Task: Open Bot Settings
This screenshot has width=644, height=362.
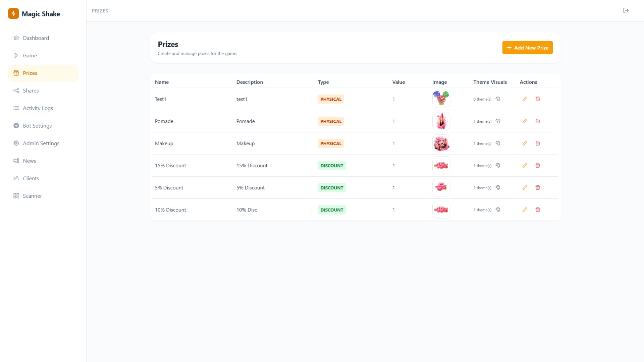Action: click(x=43, y=126)
